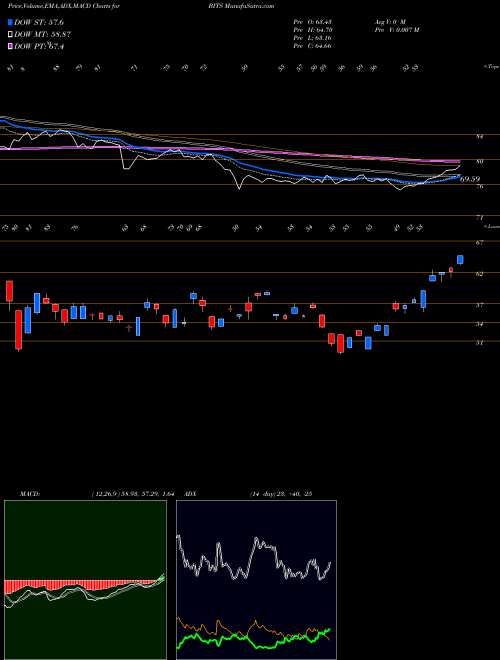Image resolution: width=500 pixels, height=660 pixels.
Task: Click the 'Pre V: 0.007 M' volume text
Action: [x=396, y=30]
